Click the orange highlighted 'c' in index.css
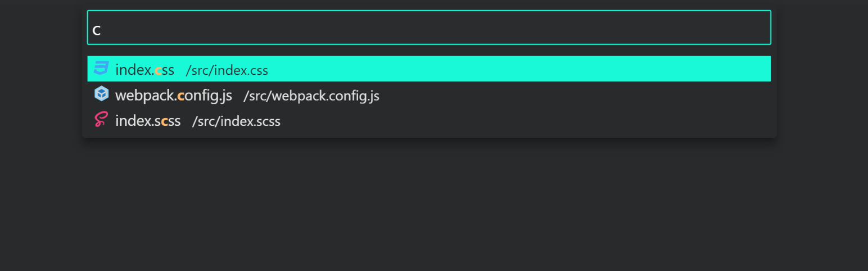868x271 pixels. (158, 71)
